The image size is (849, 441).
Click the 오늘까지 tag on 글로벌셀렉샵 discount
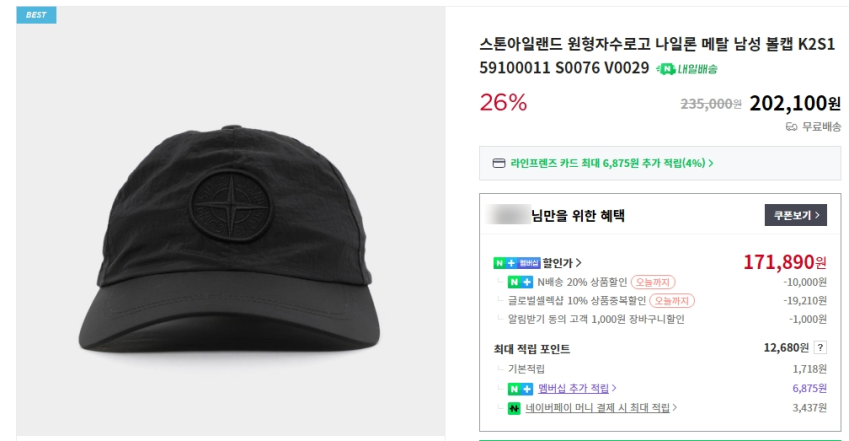click(672, 301)
